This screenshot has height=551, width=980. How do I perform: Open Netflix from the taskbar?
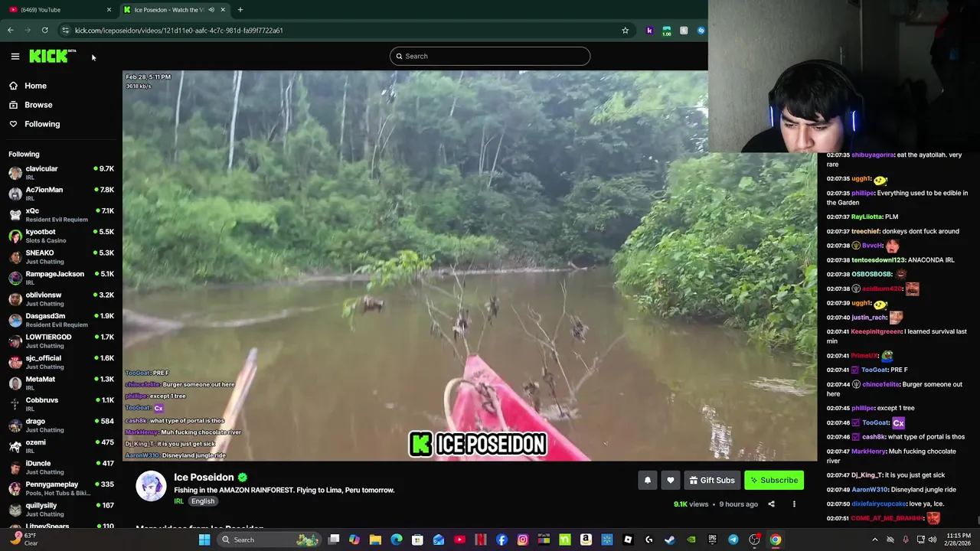(x=480, y=540)
